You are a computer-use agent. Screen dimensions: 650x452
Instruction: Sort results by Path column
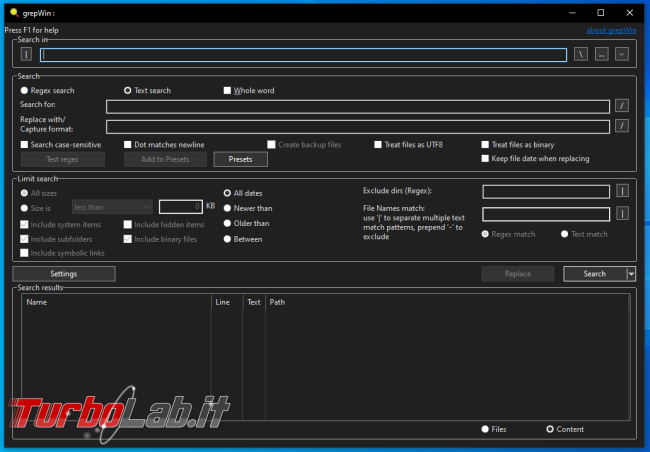tap(447, 302)
